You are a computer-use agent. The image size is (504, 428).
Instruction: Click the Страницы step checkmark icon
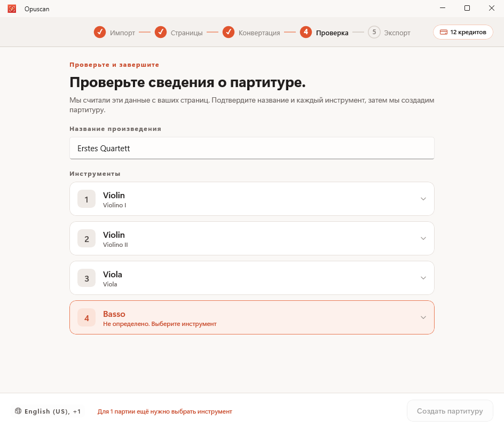pyautogui.click(x=160, y=32)
